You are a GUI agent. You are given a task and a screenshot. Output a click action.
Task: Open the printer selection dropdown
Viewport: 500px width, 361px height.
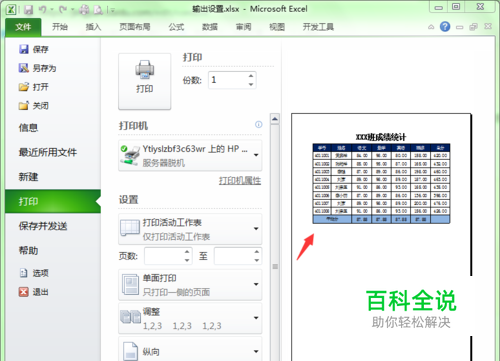coord(190,155)
